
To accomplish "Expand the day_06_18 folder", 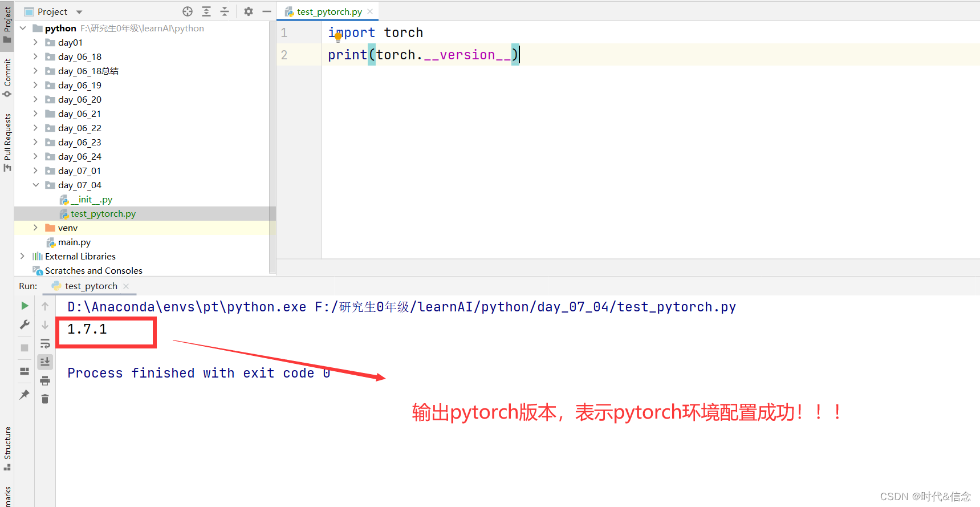I will [x=35, y=56].
